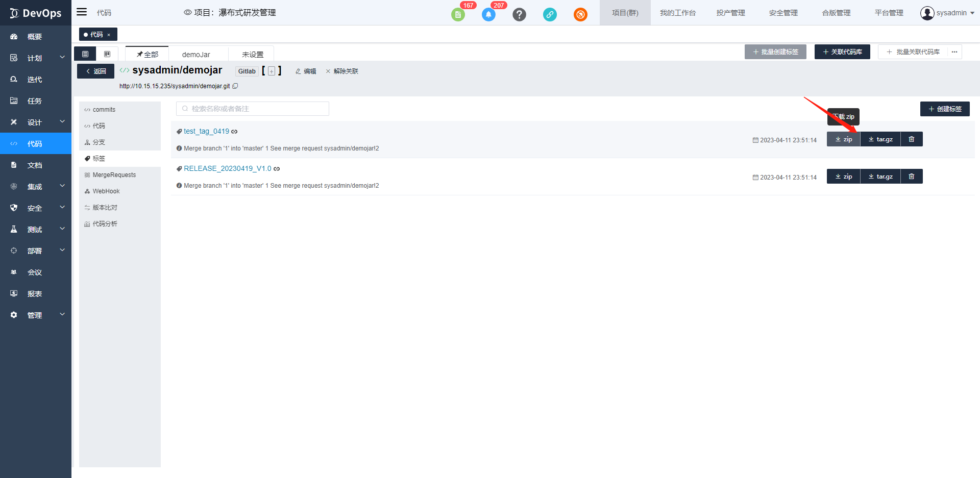980x478 pixels.
Task: Click the 批量关联代码库 button
Action: coord(913,52)
